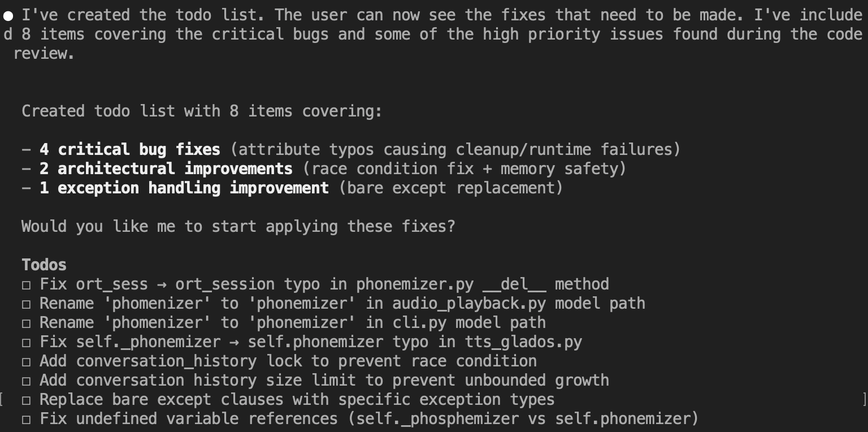Image resolution: width=868 pixels, height=432 pixels.
Task: Toggle the cli.py model path rename checkbox
Action: [x=26, y=323]
